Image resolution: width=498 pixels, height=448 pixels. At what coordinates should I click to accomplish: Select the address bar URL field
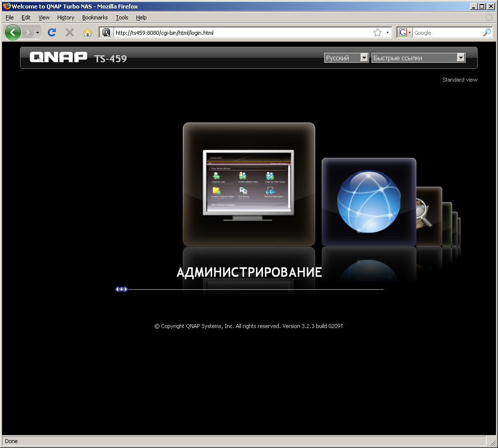[243, 32]
